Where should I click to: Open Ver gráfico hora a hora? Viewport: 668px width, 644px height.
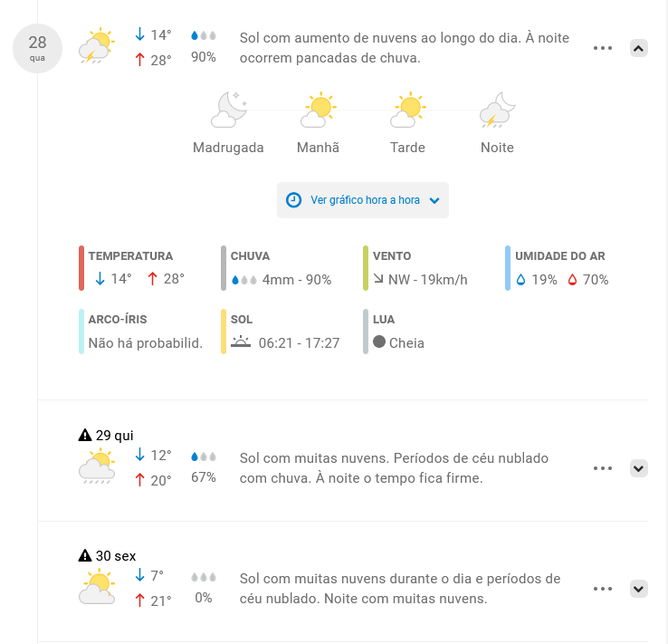363,200
